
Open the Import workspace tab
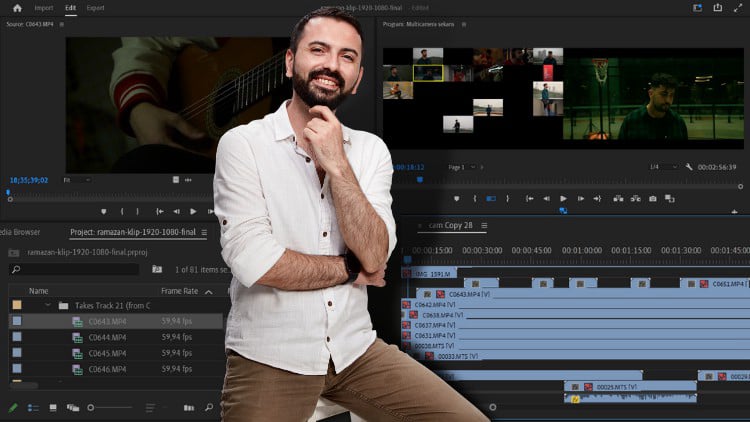(x=44, y=8)
